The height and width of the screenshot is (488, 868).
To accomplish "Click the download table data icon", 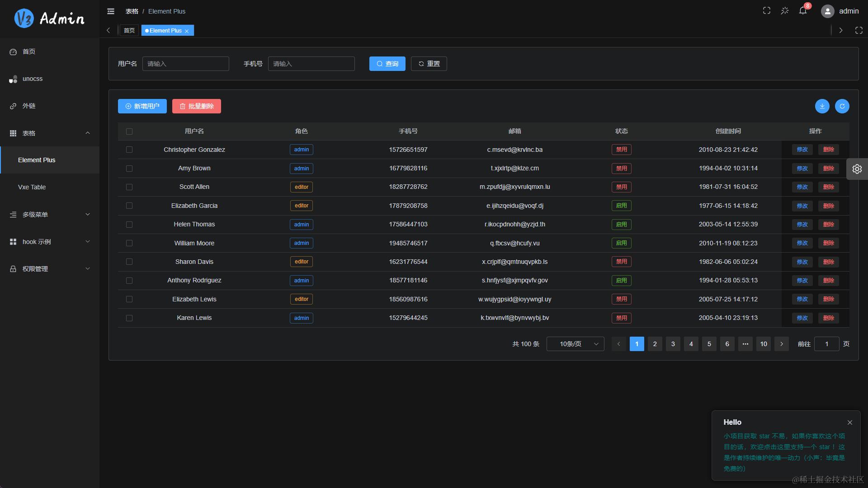I will tap(822, 106).
